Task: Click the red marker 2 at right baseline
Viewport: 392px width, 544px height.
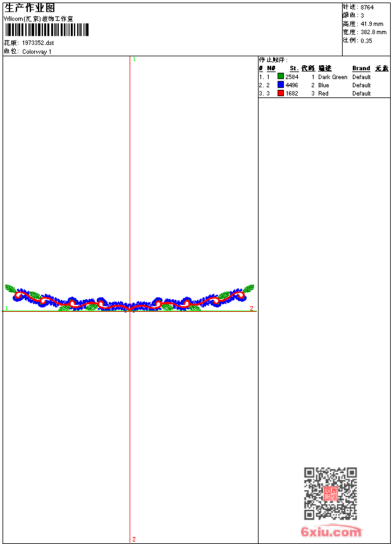Action: 252,308
